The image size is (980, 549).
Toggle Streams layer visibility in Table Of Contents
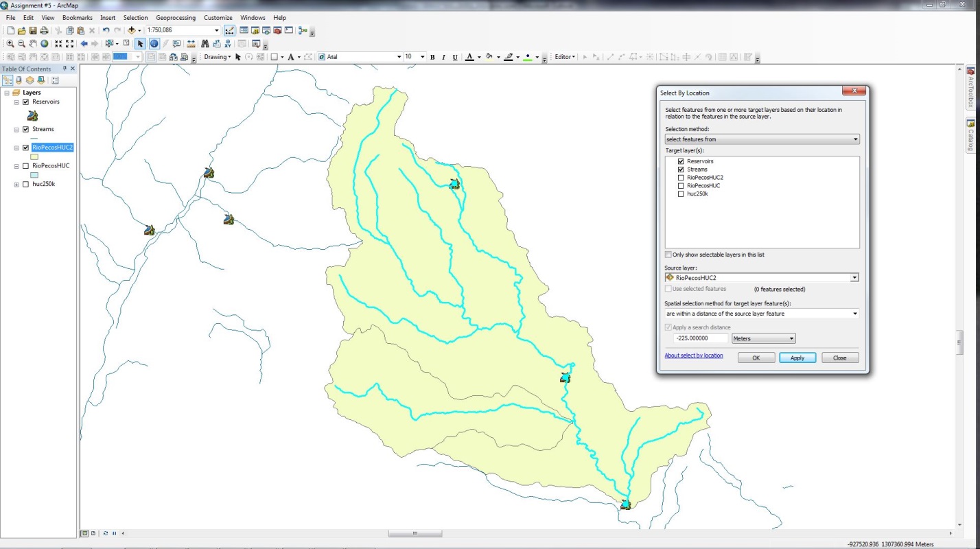coord(26,129)
